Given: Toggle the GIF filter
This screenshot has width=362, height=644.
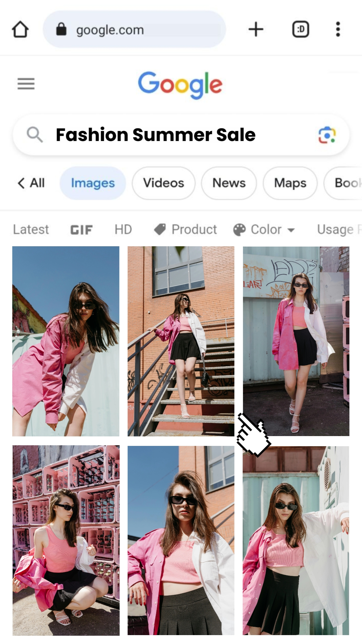Looking at the screenshot, I should (81, 230).
